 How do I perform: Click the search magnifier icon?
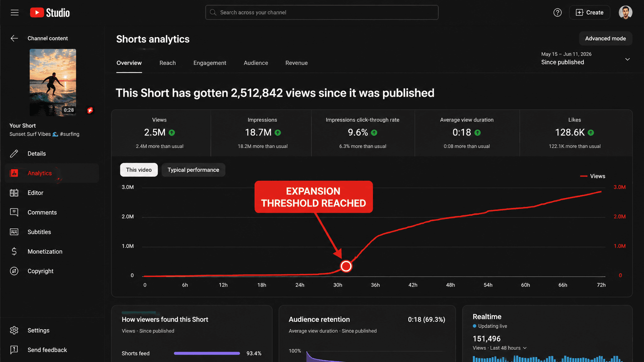pos(213,12)
